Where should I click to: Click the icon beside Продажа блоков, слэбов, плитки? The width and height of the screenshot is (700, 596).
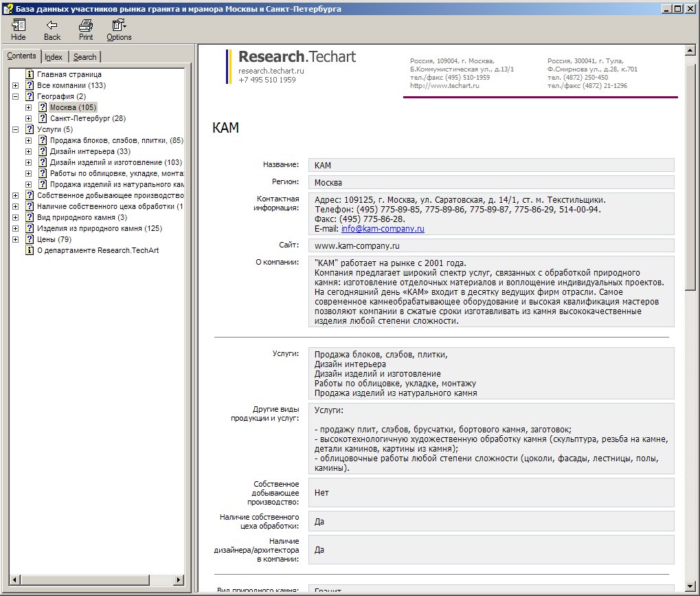(x=43, y=140)
